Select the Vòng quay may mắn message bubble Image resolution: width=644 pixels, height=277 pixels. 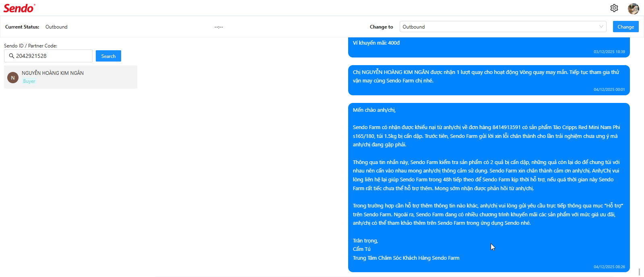489,80
